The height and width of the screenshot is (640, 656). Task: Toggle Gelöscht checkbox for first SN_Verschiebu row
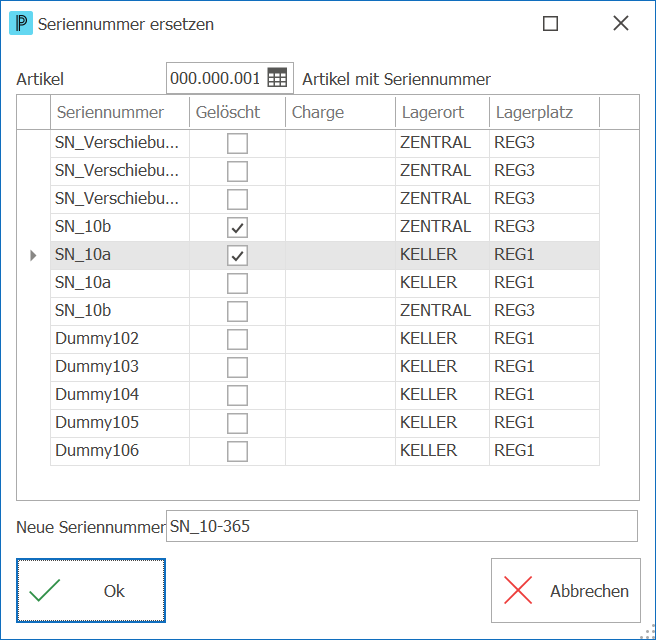[237, 143]
